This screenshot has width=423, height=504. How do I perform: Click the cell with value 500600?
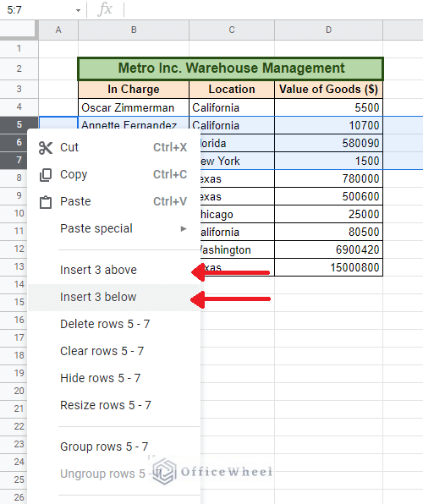(328, 196)
